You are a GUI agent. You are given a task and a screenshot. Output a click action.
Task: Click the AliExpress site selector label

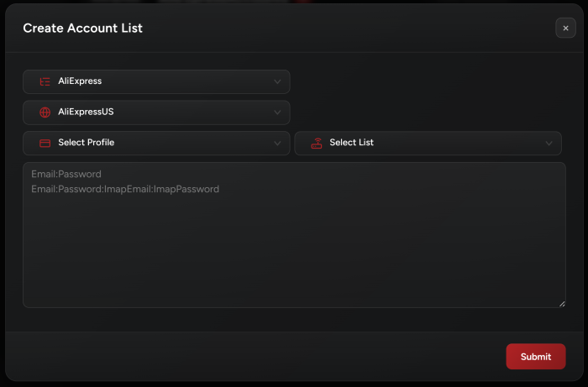click(x=80, y=81)
